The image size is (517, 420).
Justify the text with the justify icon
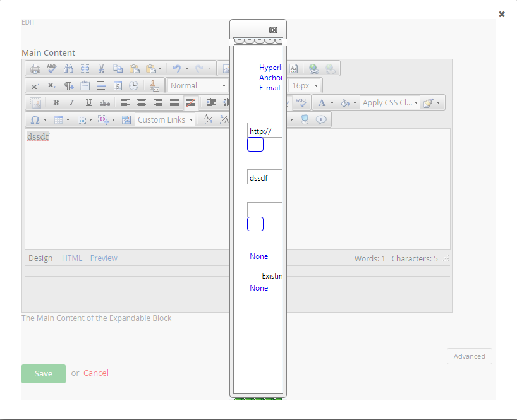point(174,103)
